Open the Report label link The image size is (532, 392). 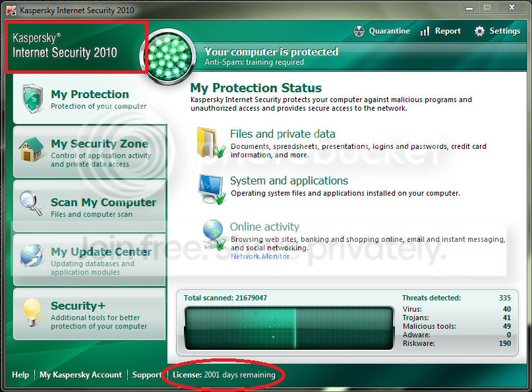[x=448, y=31]
